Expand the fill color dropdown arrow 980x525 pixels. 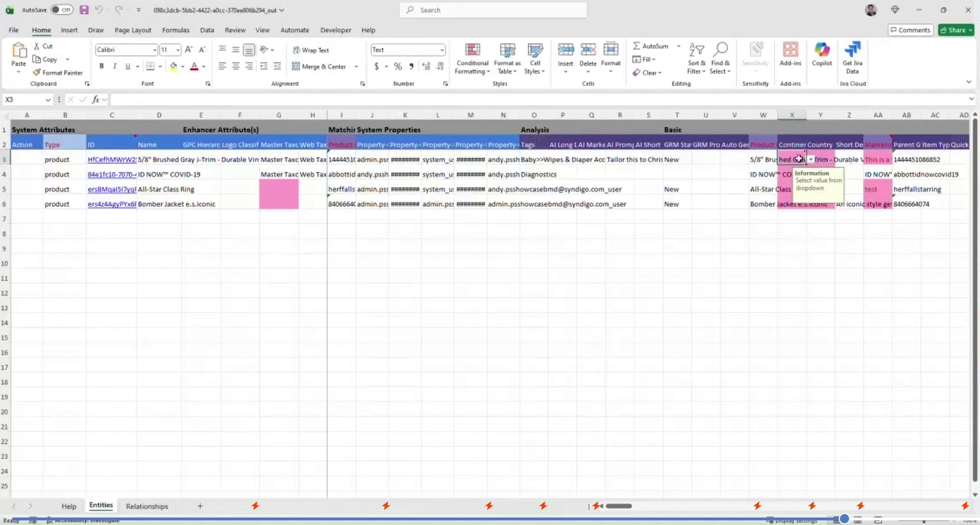pos(183,66)
